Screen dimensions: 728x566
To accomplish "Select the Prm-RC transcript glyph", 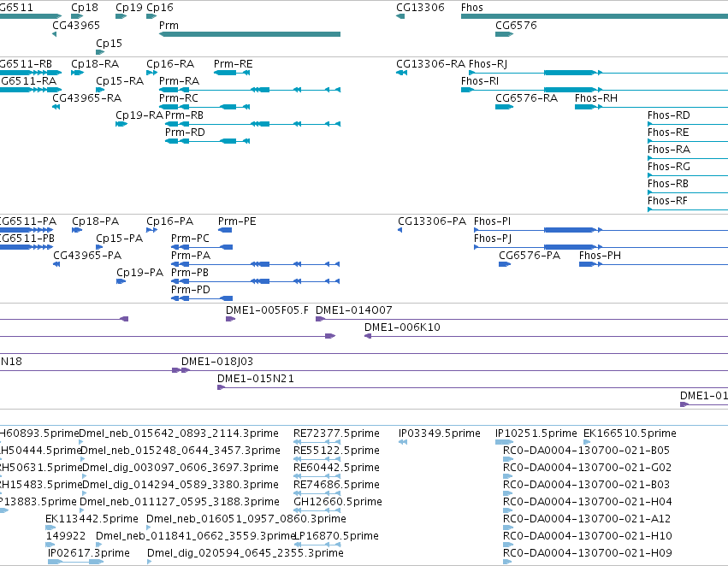I will (x=204, y=107).
